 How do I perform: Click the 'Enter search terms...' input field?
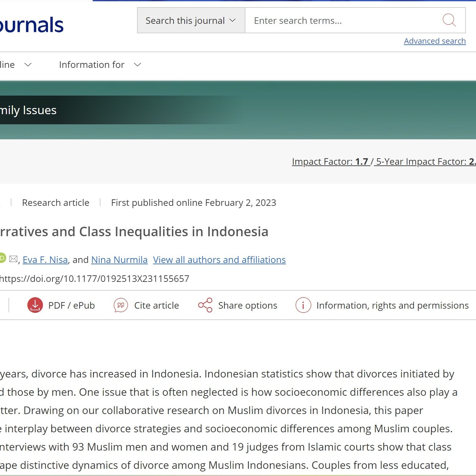coord(343,21)
